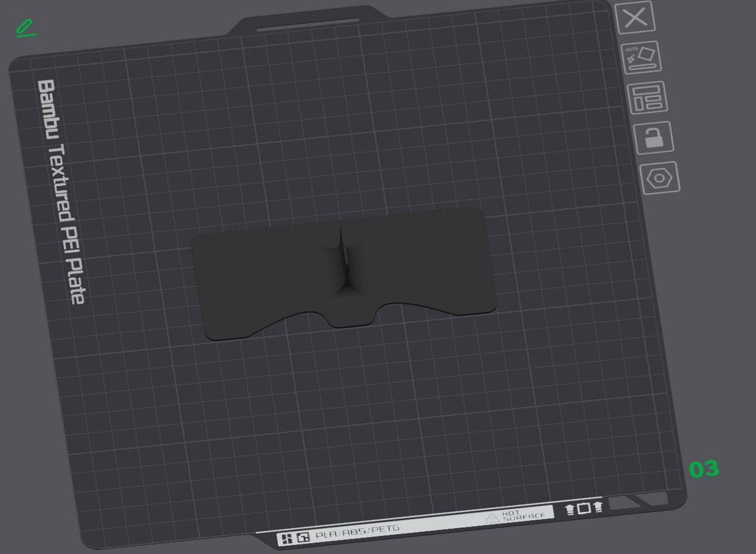756x554 pixels.
Task: Click the HOT SURFACE warning label
Action: pyautogui.click(x=515, y=516)
